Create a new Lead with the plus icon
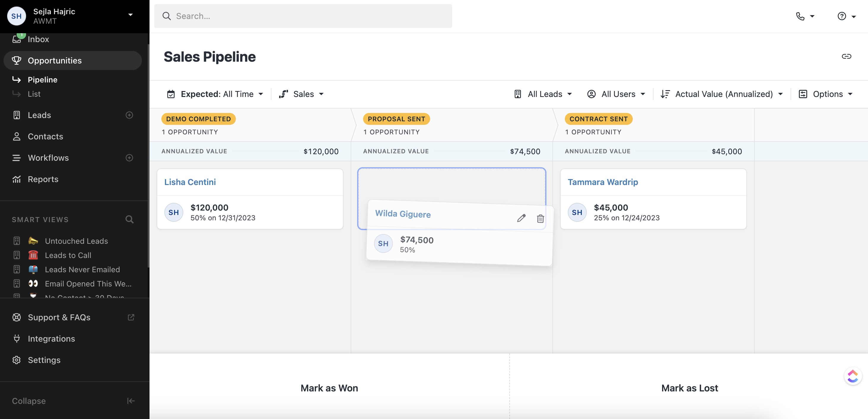Screen dimensions: 868x419 (129, 115)
